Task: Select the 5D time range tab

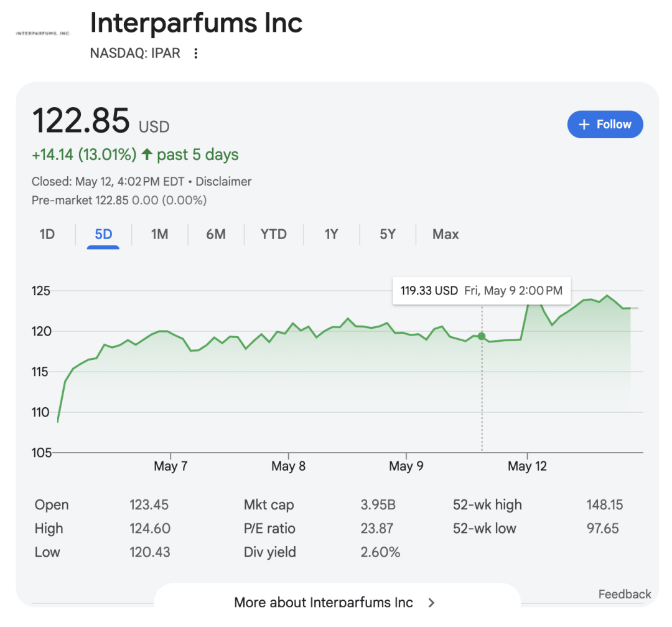Action: click(103, 235)
